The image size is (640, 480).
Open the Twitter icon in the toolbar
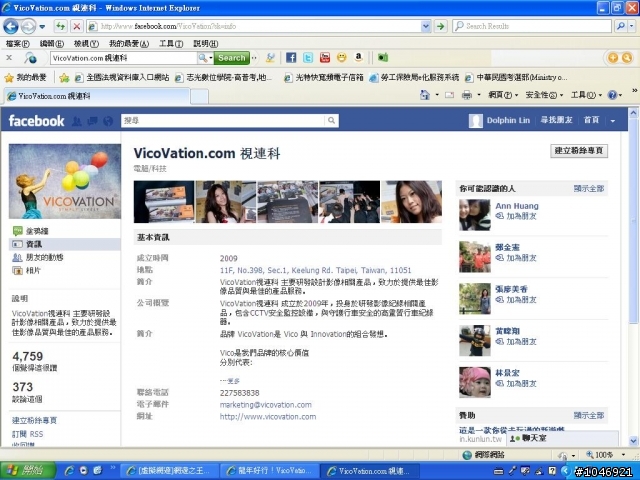pyautogui.click(x=308, y=58)
